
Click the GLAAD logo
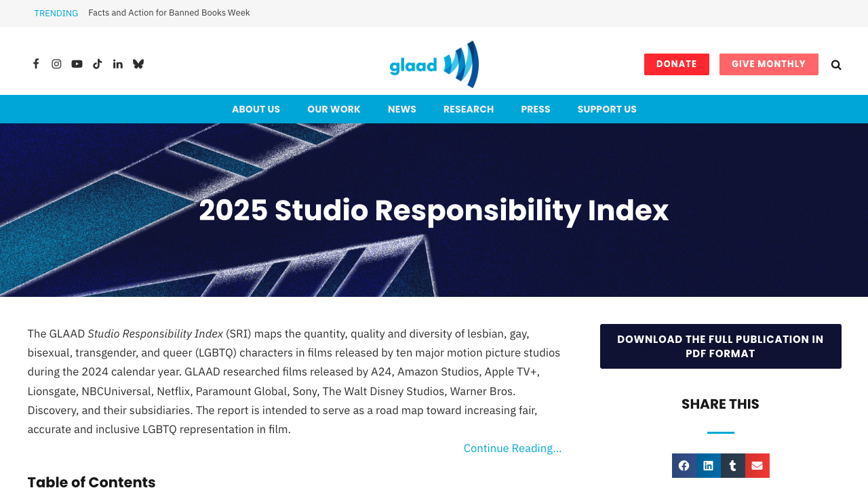pyautogui.click(x=434, y=64)
